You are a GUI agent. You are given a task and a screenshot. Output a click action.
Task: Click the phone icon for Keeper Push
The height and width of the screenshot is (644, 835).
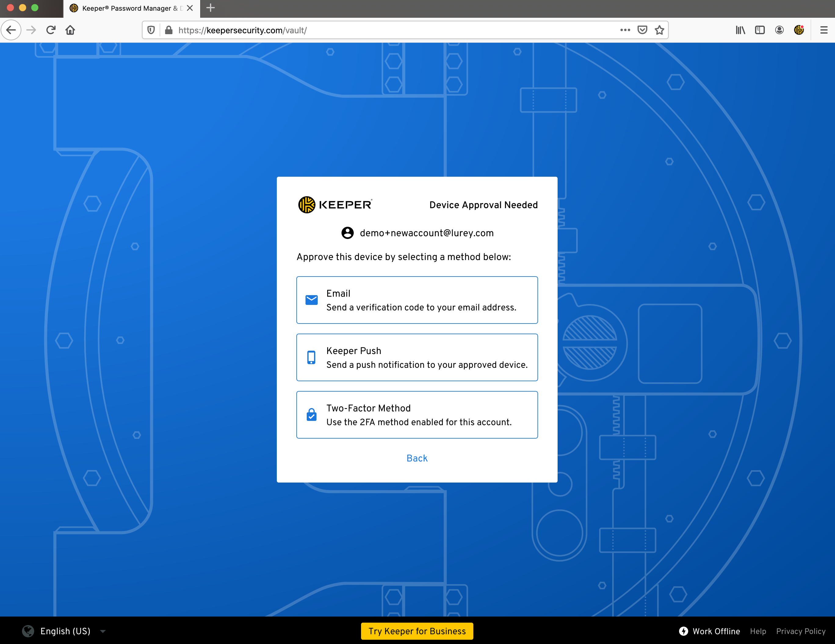coord(312,358)
